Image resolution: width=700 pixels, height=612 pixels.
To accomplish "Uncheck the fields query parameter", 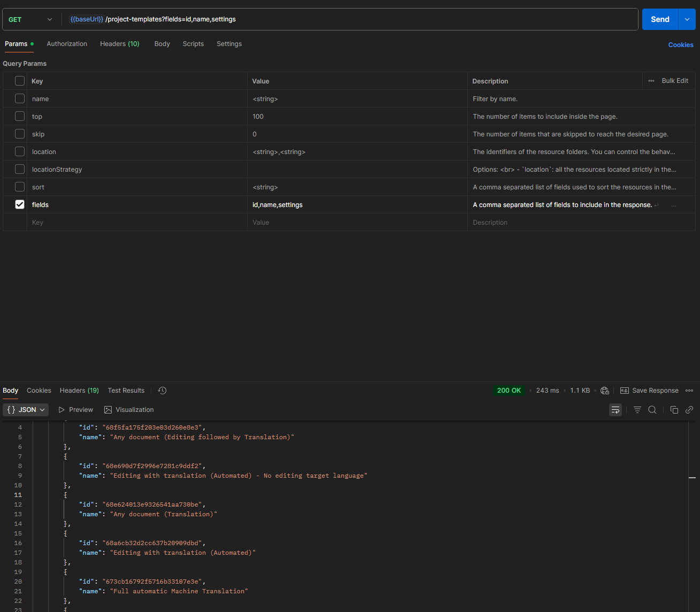I will (x=20, y=204).
